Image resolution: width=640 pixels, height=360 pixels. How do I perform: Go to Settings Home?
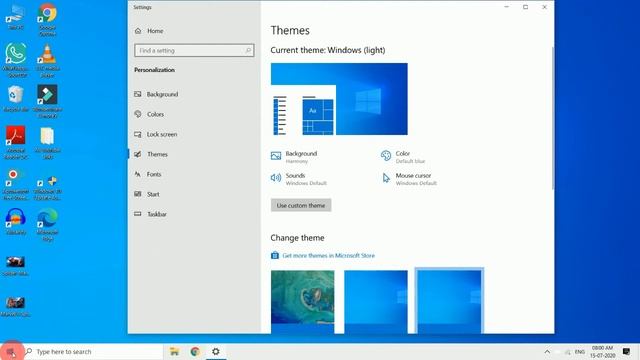[x=149, y=31]
